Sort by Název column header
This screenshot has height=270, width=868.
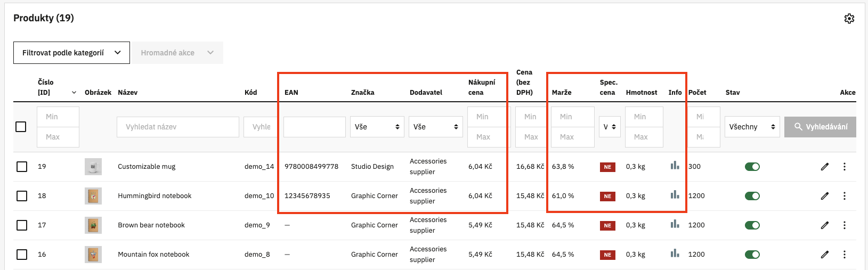point(128,93)
